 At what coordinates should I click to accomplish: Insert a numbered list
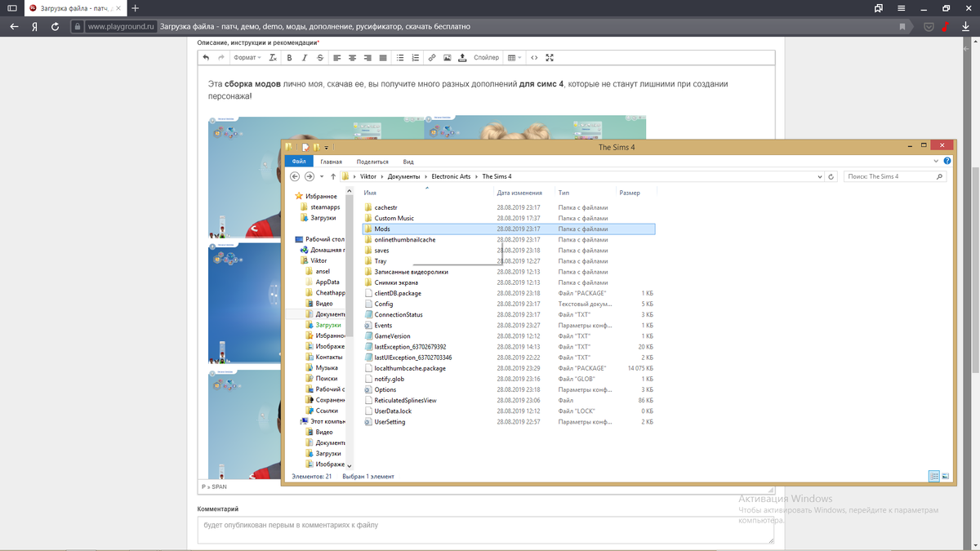point(415,58)
